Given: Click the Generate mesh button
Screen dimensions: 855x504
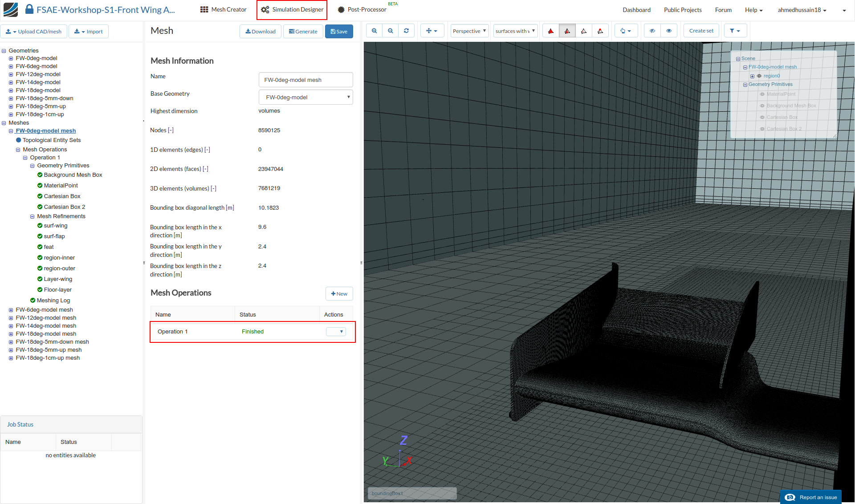Looking at the screenshot, I should [x=303, y=31].
